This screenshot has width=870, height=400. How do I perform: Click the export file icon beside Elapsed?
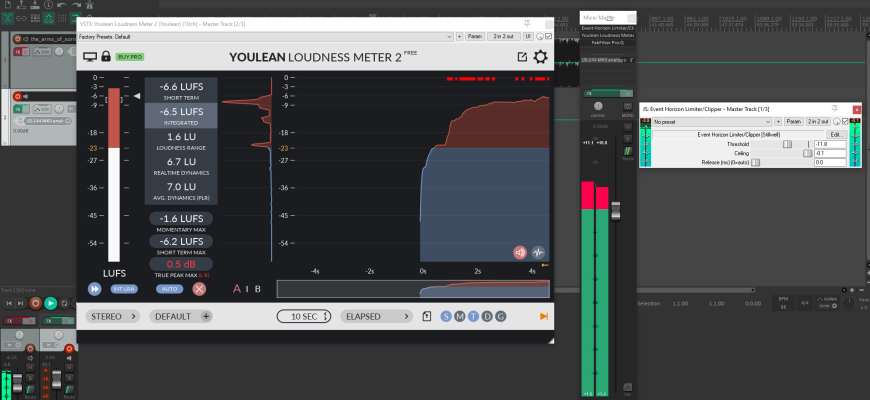click(426, 316)
